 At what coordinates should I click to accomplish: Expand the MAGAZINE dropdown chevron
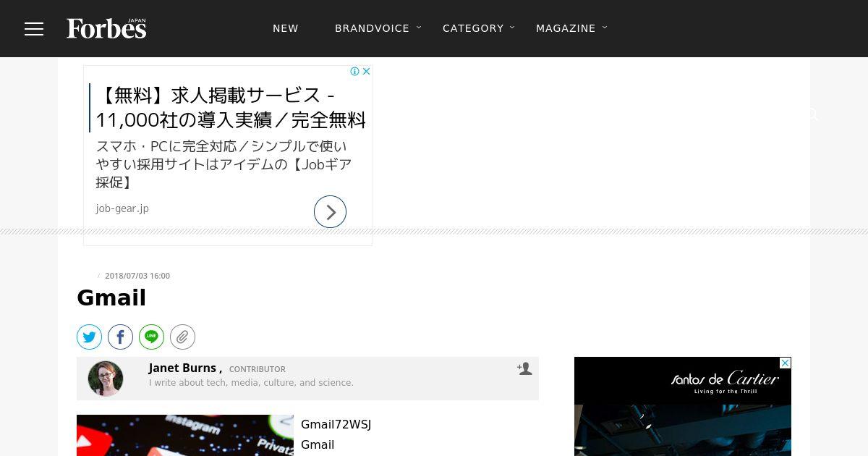[x=605, y=28]
